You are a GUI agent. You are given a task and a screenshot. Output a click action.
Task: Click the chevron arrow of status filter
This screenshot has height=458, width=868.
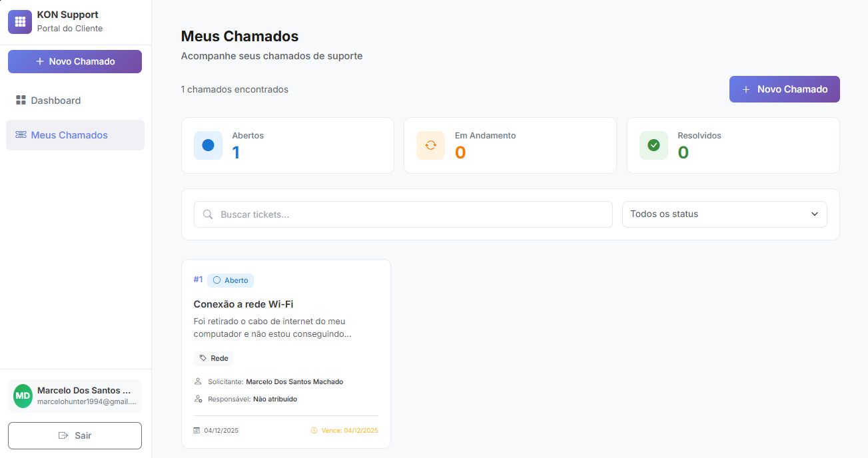(x=814, y=214)
